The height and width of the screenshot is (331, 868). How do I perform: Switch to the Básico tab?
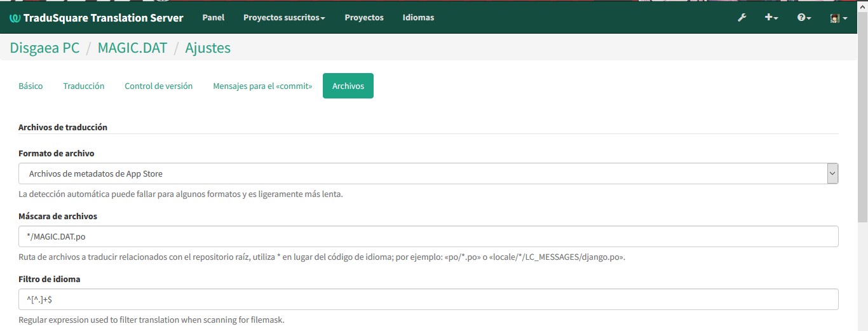31,86
